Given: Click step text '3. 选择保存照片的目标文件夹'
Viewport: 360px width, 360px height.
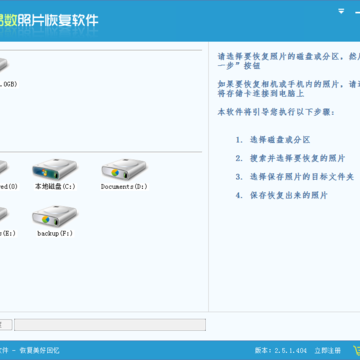Looking at the screenshot, I should point(295,177).
